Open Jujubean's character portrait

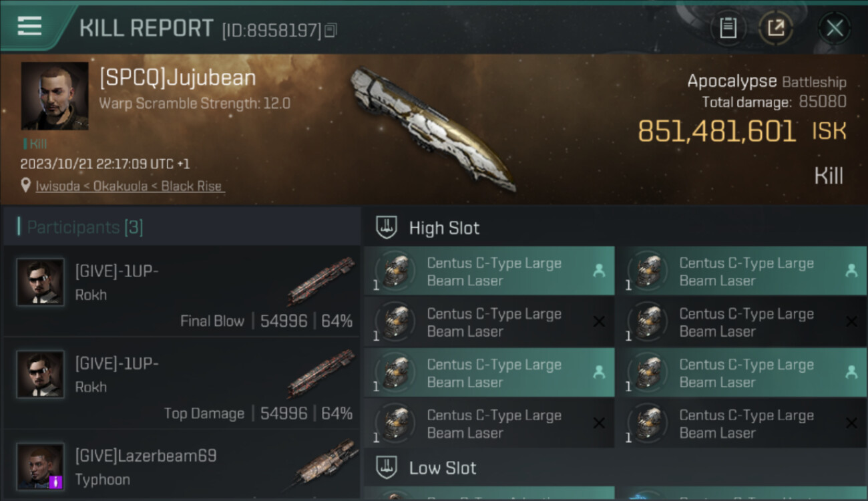55,96
